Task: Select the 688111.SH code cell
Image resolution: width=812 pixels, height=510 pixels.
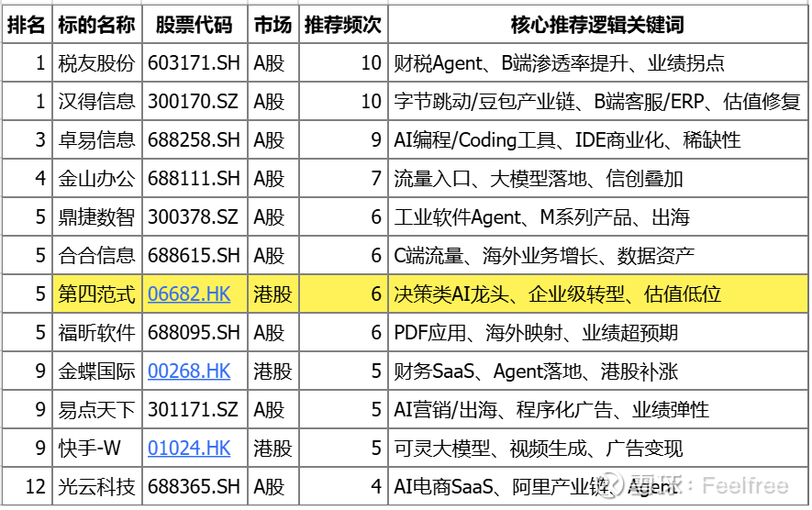Action: 195,178
